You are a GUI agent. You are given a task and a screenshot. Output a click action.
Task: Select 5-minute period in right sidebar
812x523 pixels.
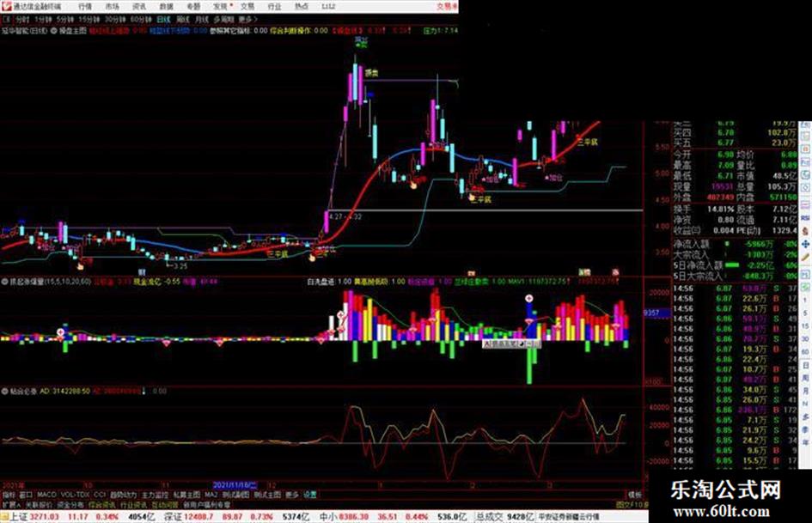click(x=805, y=313)
